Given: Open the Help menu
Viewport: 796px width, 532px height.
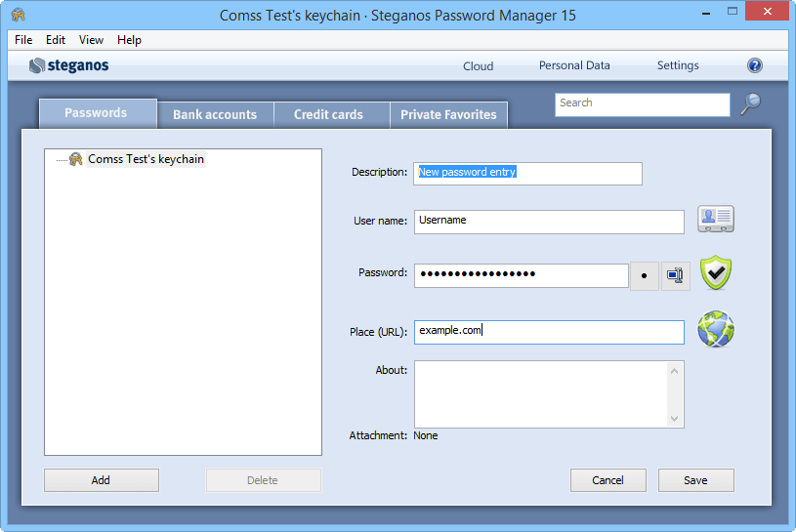Looking at the screenshot, I should coord(129,40).
